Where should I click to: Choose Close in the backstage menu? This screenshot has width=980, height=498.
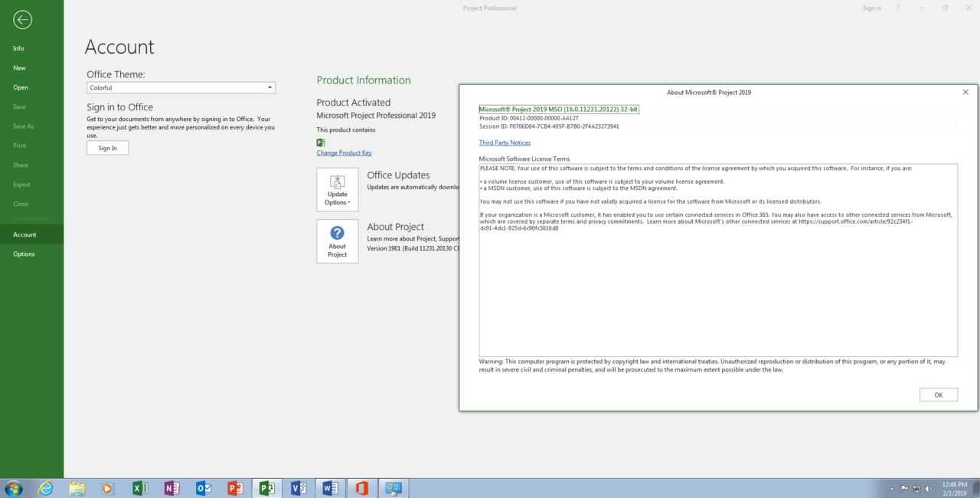[x=21, y=204]
